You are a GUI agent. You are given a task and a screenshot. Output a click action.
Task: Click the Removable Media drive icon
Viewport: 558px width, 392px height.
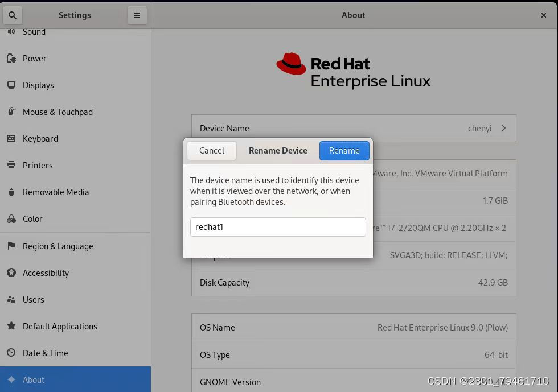point(11,192)
